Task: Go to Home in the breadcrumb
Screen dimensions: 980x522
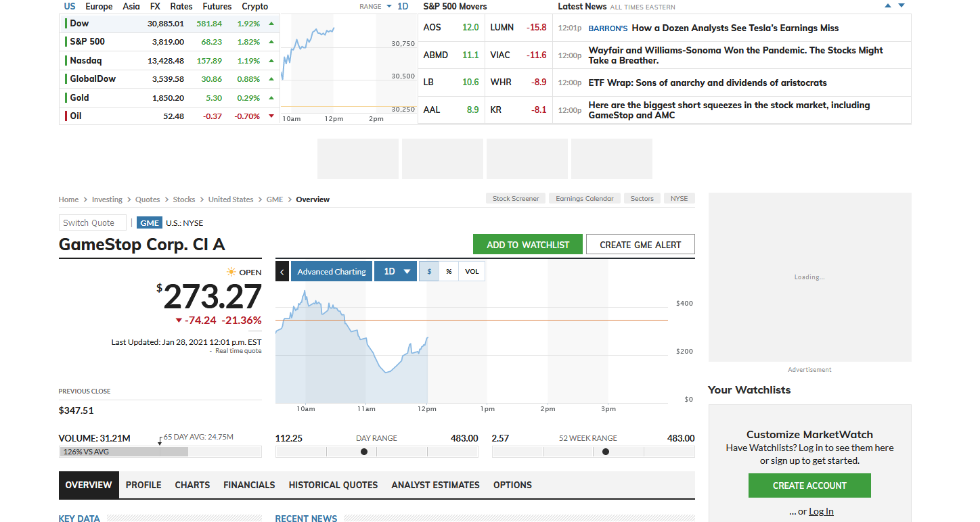Action: [68, 199]
